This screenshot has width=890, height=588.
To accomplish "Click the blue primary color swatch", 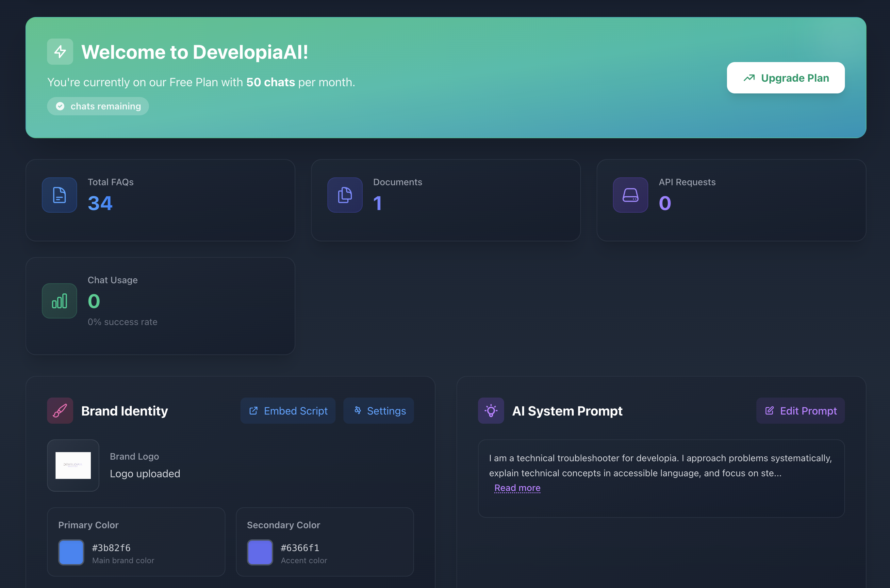I will tap(71, 552).
